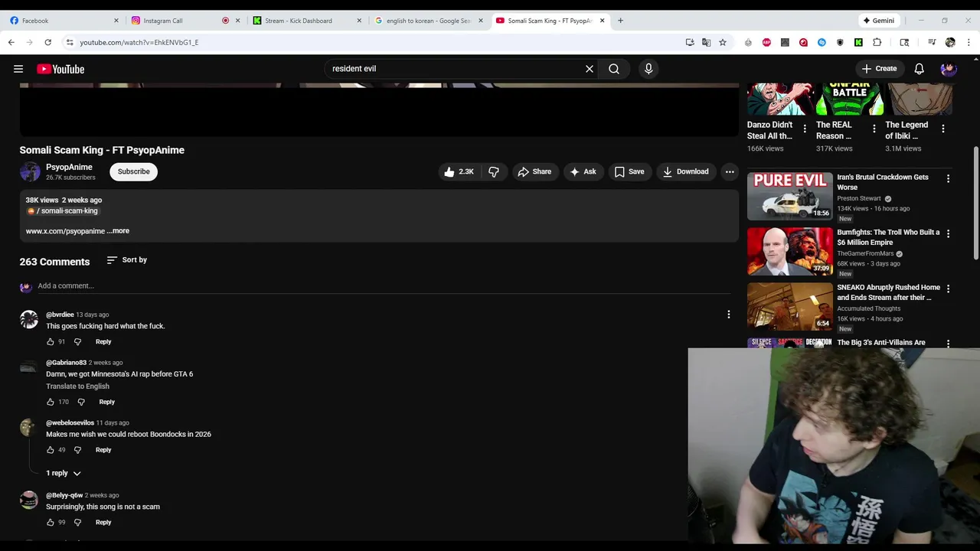Open the Ask AI button
The width and height of the screenshot is (980, 551).
[583, 171]
